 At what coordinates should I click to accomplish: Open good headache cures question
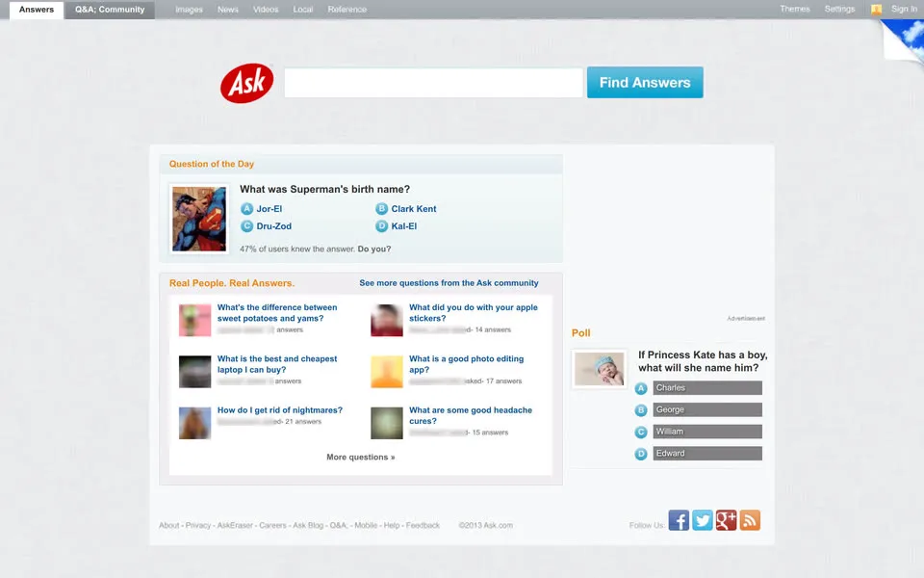pos(471,415)
